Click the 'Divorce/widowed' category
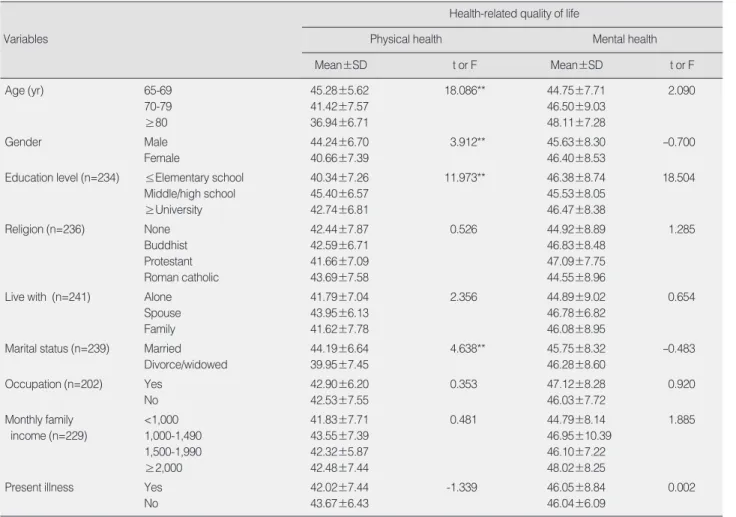The height and width of the screenshot is (517, 736). pyautogui.click(x=185, y=364)
